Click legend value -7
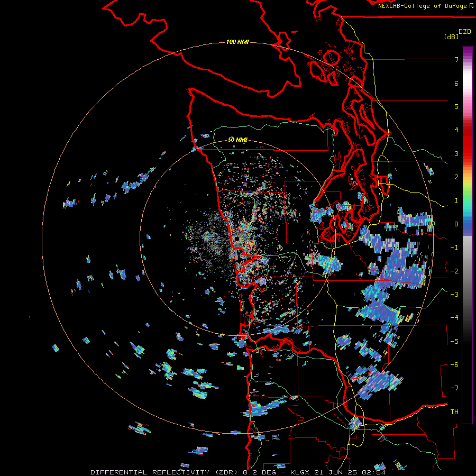Viewport: 476px width, 476px height. (x=454, y=388)
